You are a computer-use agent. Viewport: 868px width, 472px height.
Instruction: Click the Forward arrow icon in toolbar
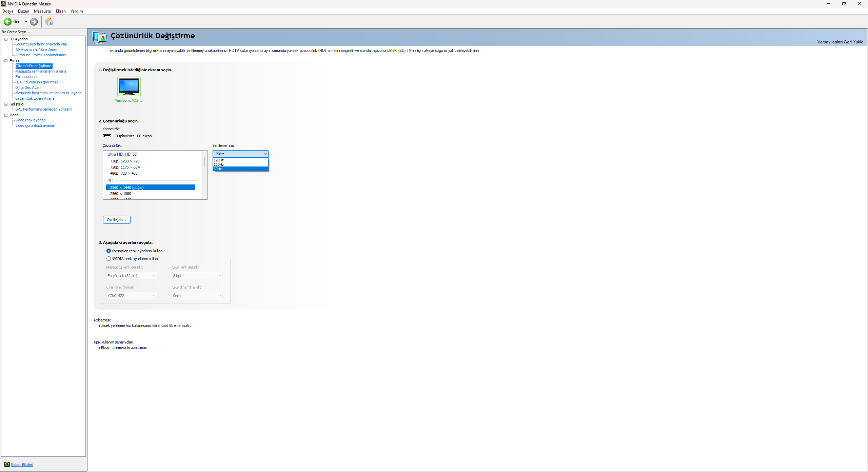click(34, 22)
